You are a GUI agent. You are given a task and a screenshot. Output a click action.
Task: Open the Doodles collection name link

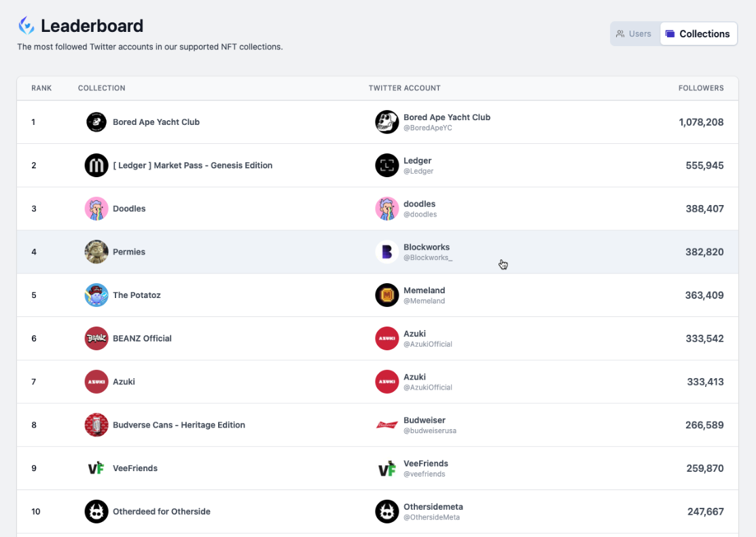point(129,208)
